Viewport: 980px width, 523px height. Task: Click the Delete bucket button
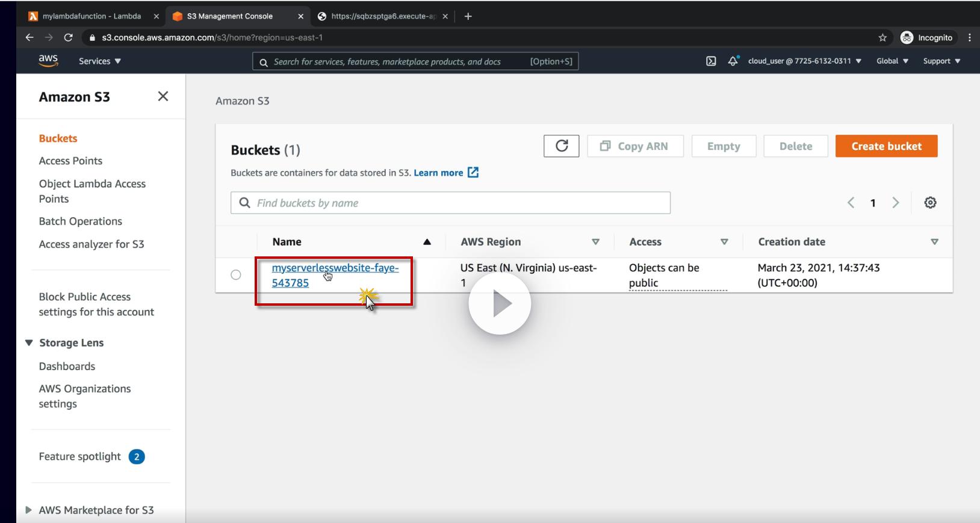[795, 146]
